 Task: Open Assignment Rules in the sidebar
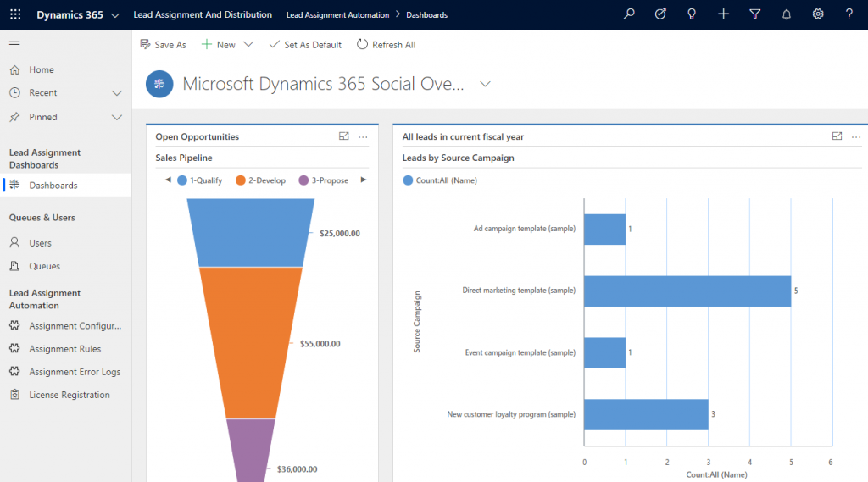pyautogui.click(x=65, y=349)
